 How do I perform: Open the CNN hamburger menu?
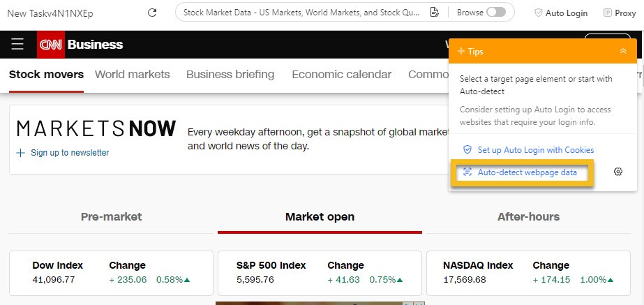[18, 45]
